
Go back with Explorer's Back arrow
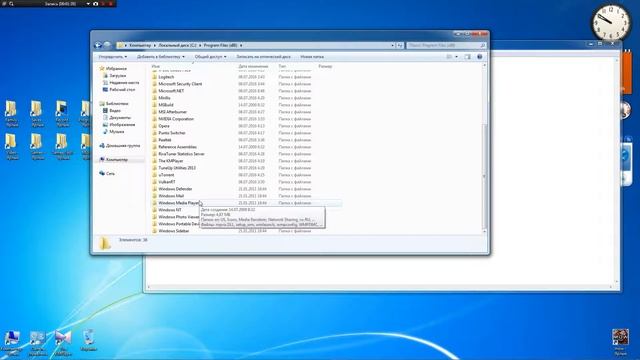click(x=98, y=45)
